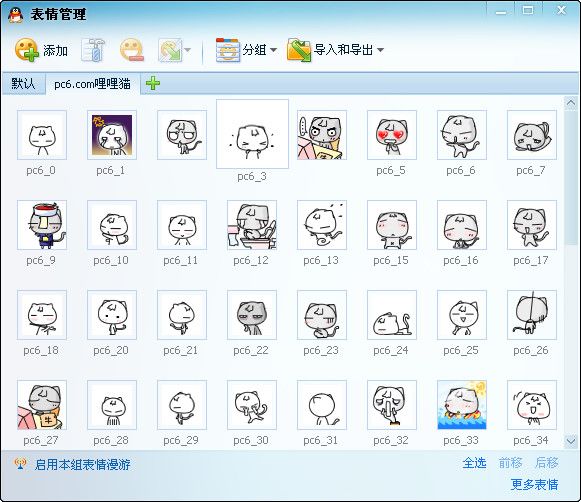
Task: Select emoticon thumbnail pc6_12
Action: (x=252, y=225)
